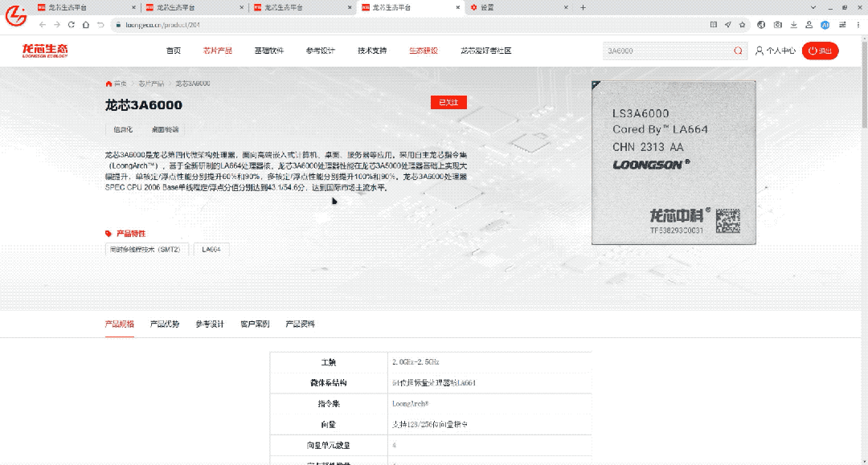Select the 客户案例 tab
Screen dimensions: 868x465
tap(255, 324)
